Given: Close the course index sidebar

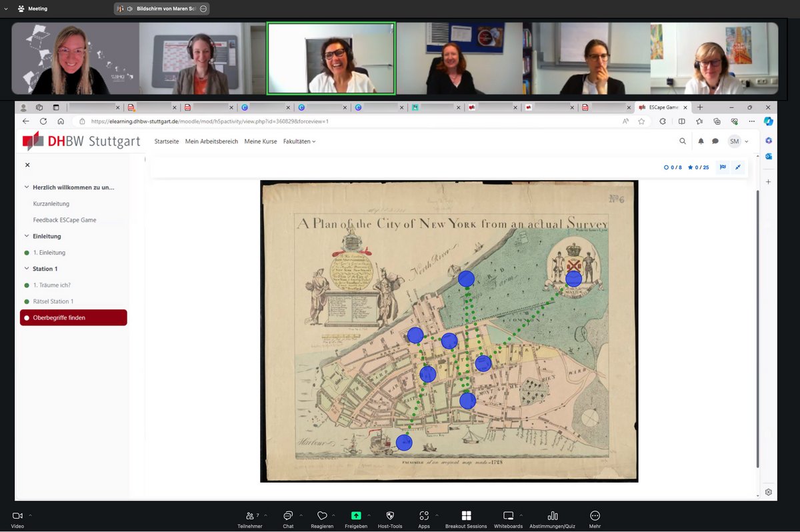Looking at the screenshot, I should point(27,165).
